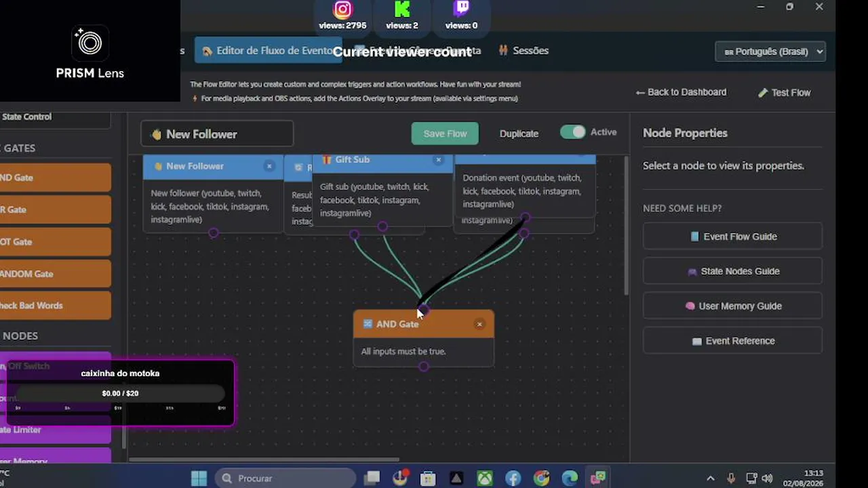Screen dimensions: 868x488
Task: Open the Sessões tab
Action: click(524, 50)
